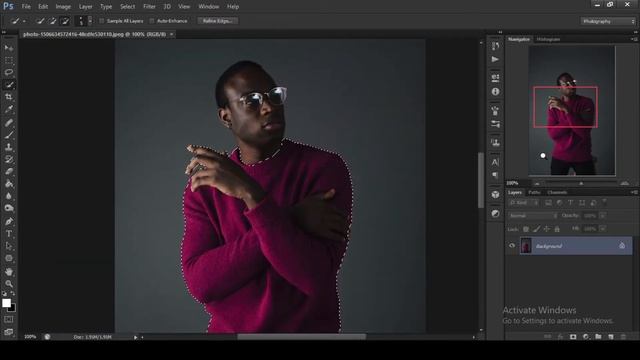Image resolution: width=640 pixels, height=360 pixels.
Task: Toggle Lock image pixels brush icon
Action: click(536, 229)
